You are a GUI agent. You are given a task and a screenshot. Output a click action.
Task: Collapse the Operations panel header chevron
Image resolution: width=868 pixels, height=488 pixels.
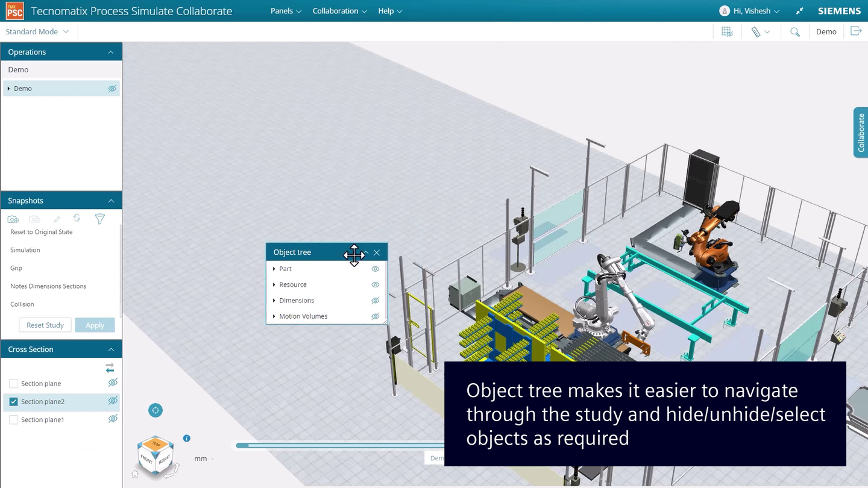click(110, 52)
